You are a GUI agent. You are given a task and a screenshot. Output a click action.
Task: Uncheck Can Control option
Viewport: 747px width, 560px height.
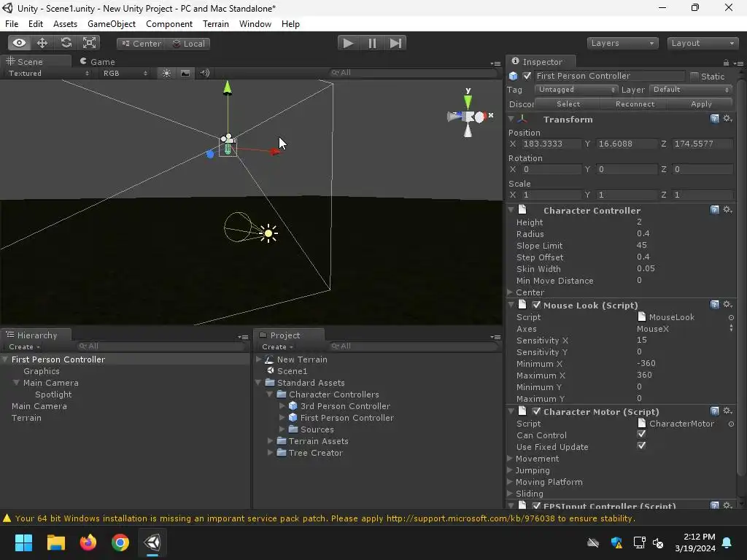(641, 435)
